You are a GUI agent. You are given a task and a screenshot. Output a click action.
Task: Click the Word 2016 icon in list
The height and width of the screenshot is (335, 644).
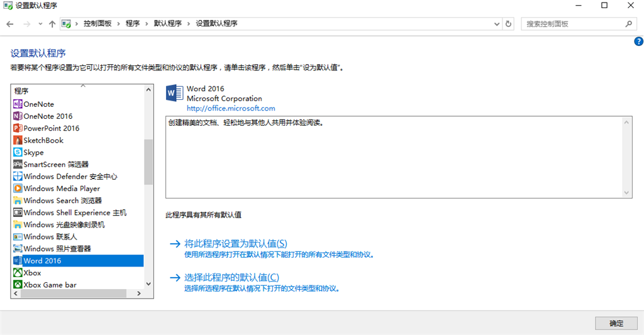click(x=18, y=260)
